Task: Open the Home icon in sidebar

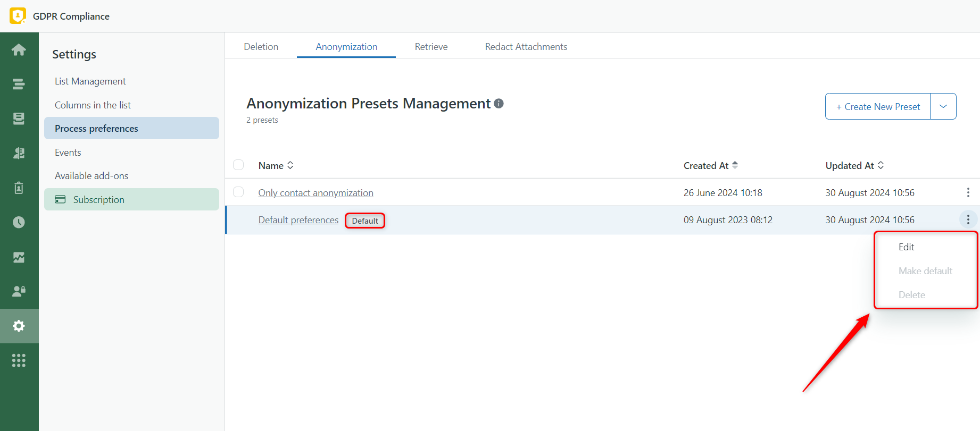Action: 19,50
